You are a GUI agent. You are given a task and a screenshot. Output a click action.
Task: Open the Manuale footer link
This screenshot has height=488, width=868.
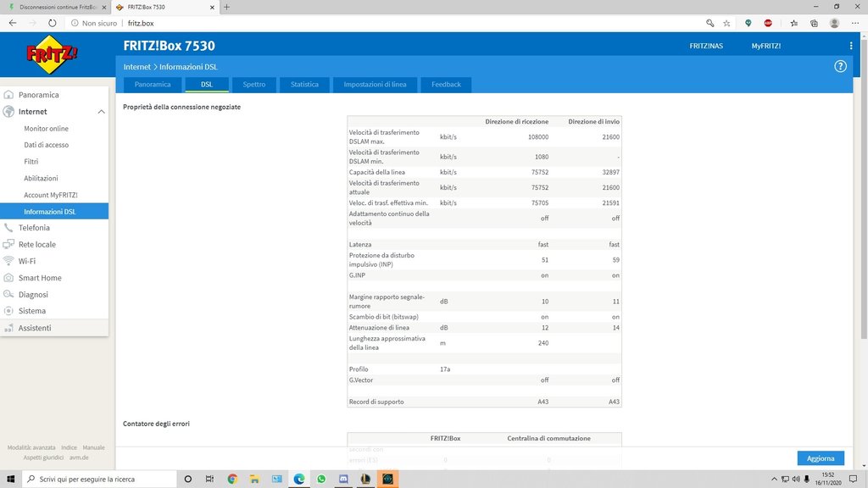(x=93, y=447)
